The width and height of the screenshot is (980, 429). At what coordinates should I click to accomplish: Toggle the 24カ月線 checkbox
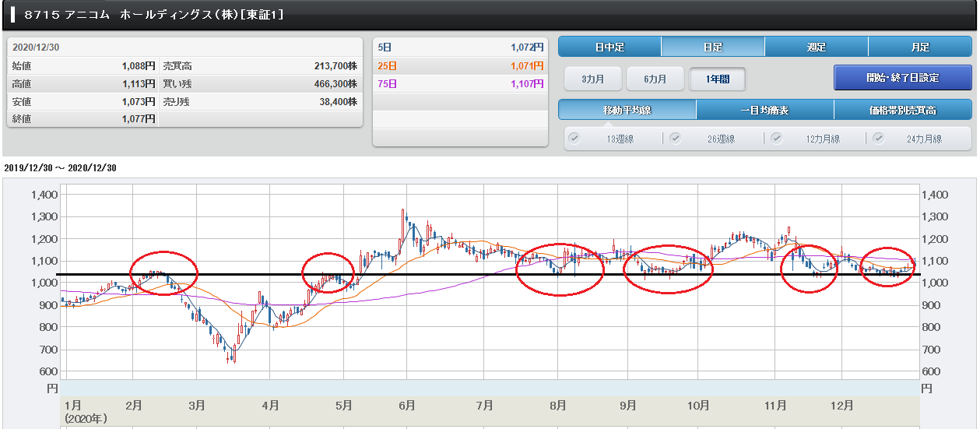[x=879, y=139]
